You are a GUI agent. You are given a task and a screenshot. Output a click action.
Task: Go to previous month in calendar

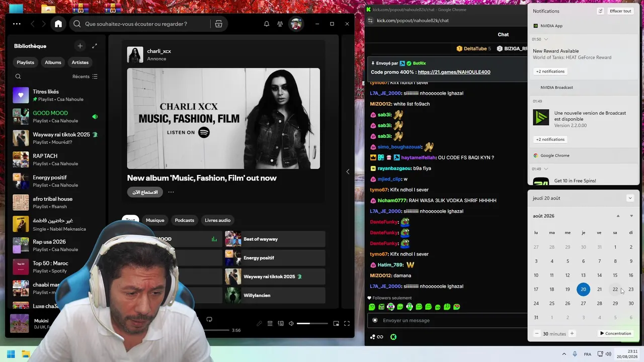[618, 216]
